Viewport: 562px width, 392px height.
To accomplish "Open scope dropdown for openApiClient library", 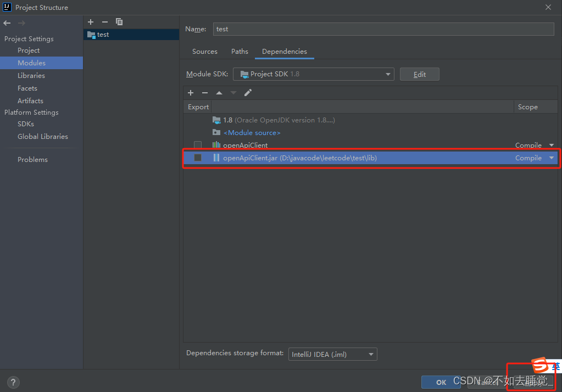I will click(x=551, y=145).
